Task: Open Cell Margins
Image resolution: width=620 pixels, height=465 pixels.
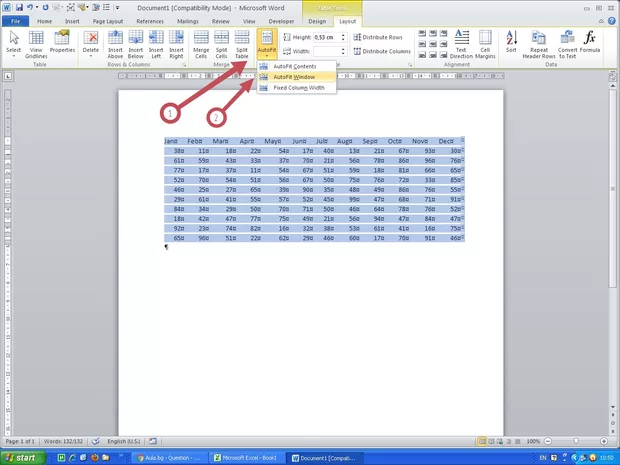Action: (485, 44)
